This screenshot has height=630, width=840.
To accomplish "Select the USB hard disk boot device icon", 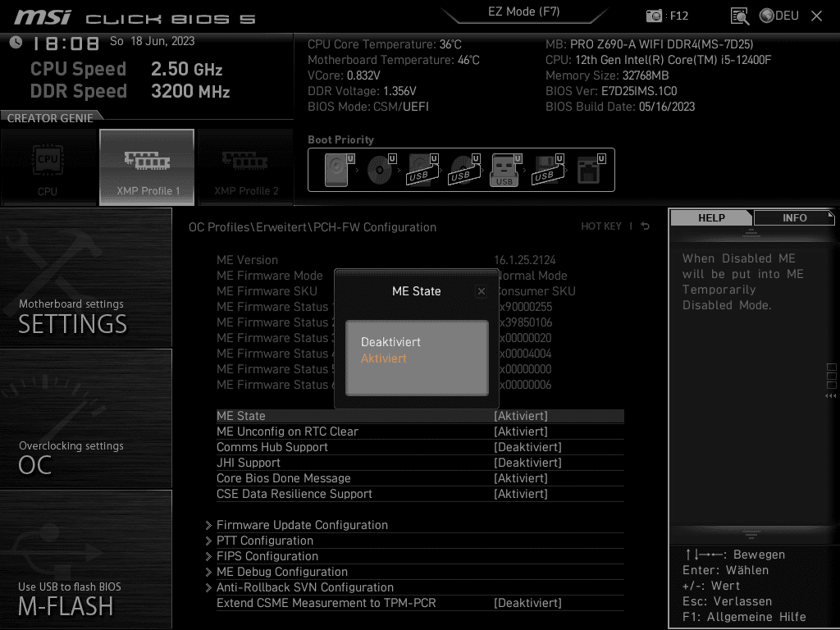I will (x=423, y=170).
